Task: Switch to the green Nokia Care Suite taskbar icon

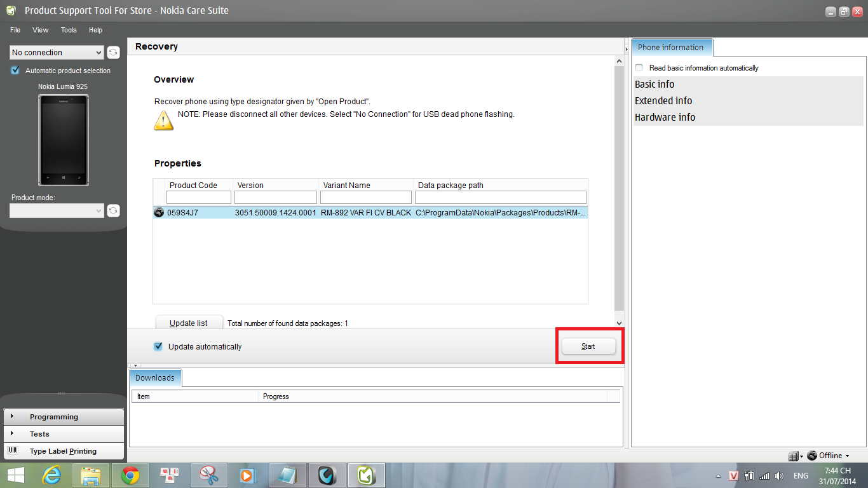Action: pos(367,475)
